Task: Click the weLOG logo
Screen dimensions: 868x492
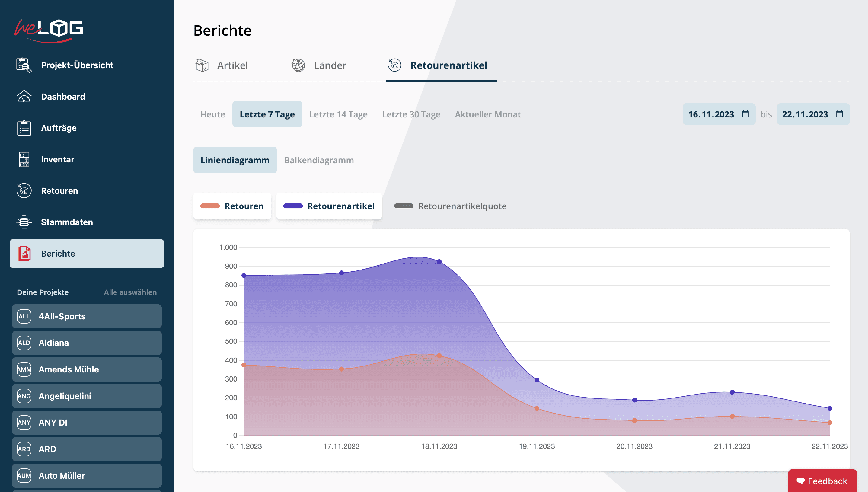Action: pos(49,30)
